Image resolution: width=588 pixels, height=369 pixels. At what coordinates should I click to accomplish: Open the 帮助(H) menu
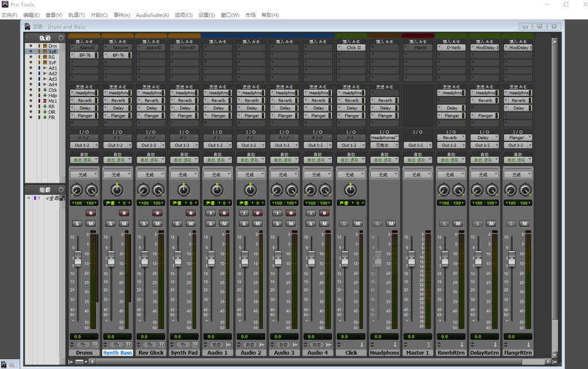coord(270,15)
